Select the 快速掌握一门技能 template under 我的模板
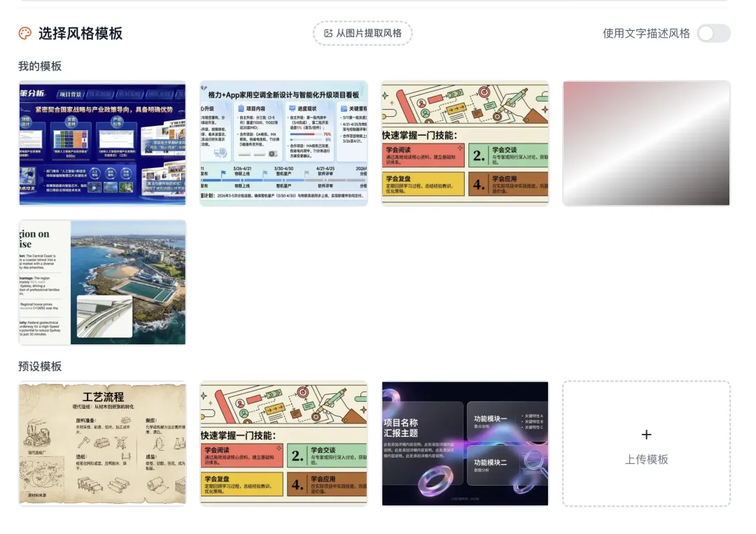The image size is (756, 534). (465, 143)
